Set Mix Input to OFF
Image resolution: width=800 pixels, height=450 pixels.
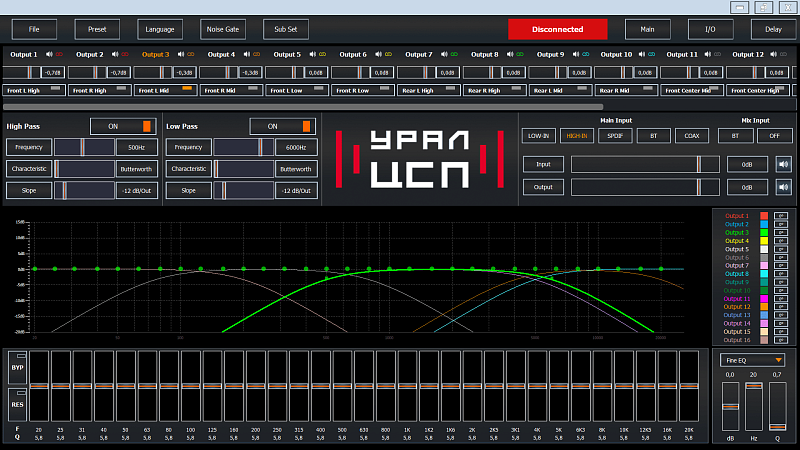pos(774,136)
